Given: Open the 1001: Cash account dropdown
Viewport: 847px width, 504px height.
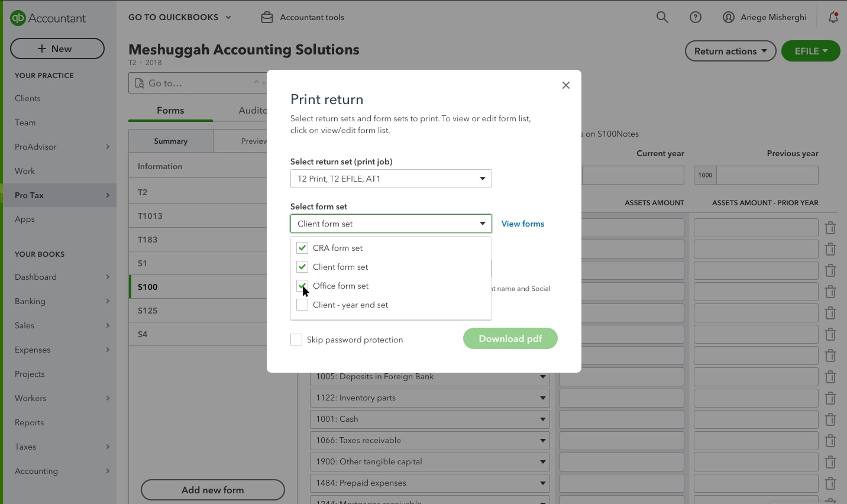Looking at the screenshot, I should tap(430, 419).
